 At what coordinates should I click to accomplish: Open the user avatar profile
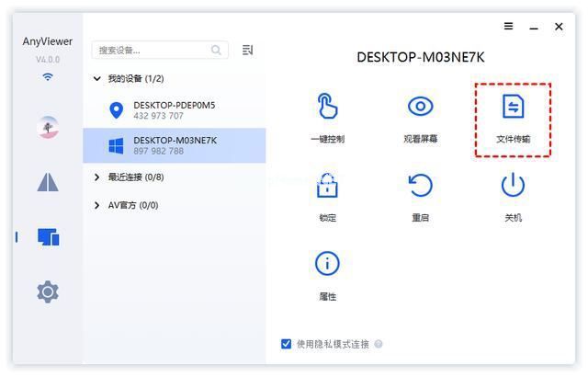tap(48, 127)
